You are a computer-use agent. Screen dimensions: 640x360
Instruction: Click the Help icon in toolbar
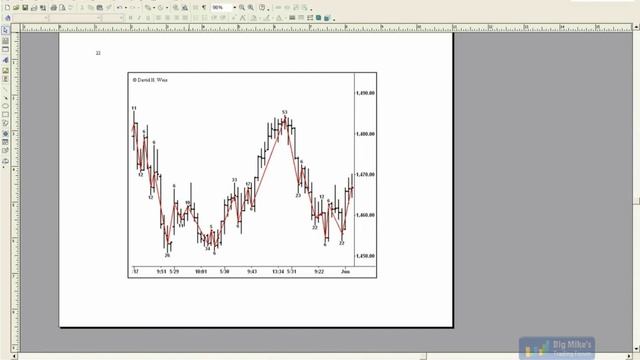[x=262, y=7]
